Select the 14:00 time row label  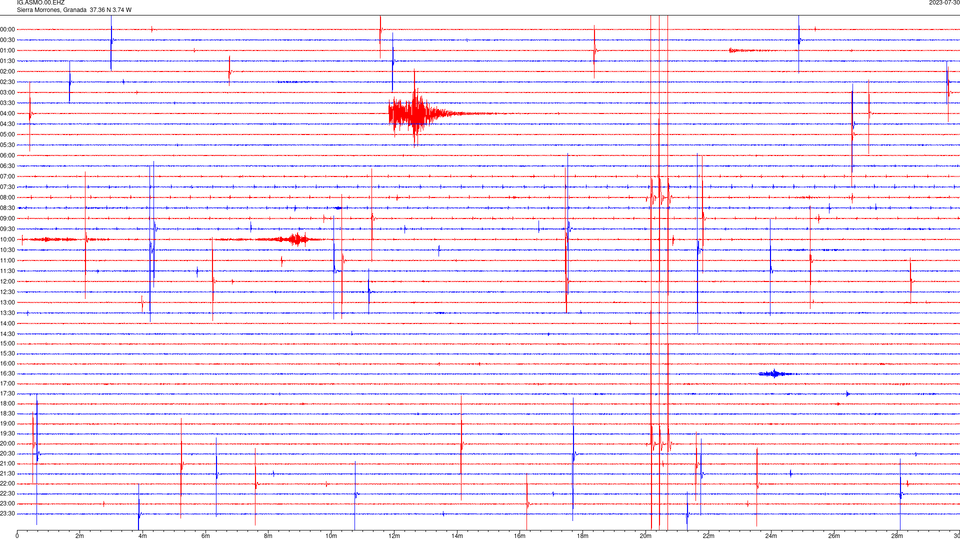click(x=8, y=323)
